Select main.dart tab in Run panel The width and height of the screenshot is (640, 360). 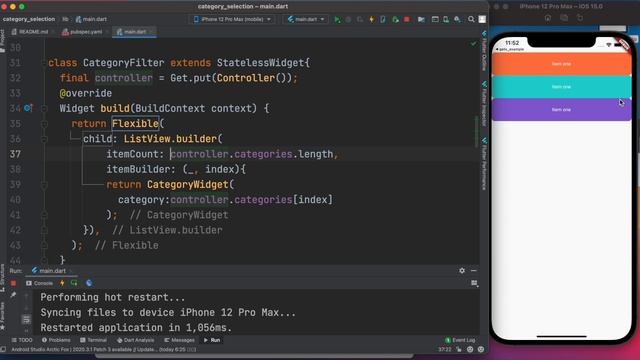point(50,271)
